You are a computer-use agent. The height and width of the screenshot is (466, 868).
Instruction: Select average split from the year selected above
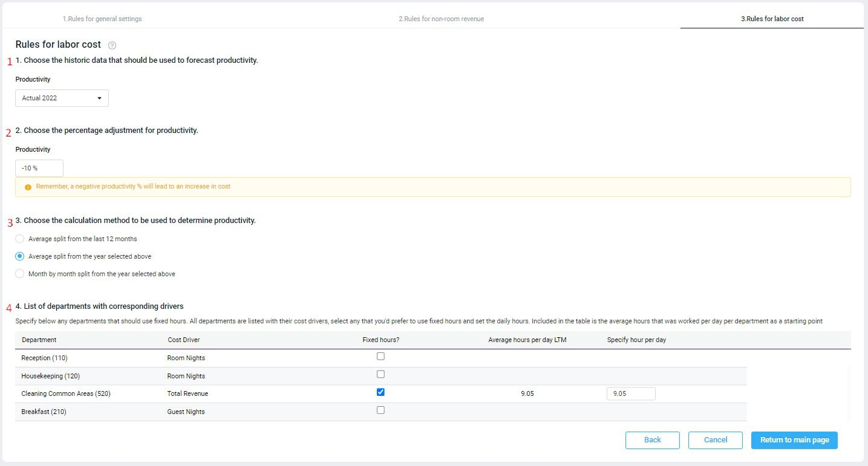19,256
